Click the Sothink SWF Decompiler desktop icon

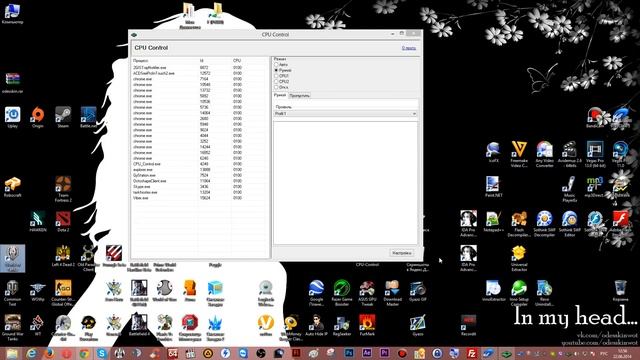pos(544,224)
